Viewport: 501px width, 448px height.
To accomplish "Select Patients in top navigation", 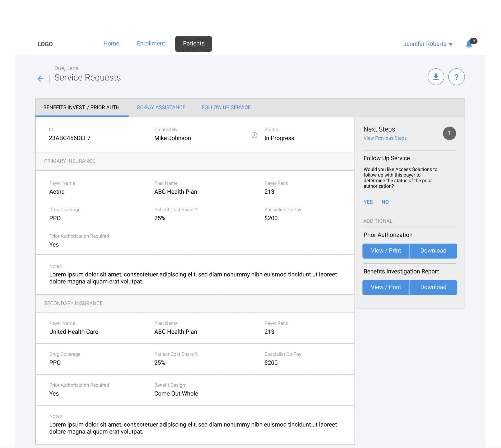I will (193, 44).
